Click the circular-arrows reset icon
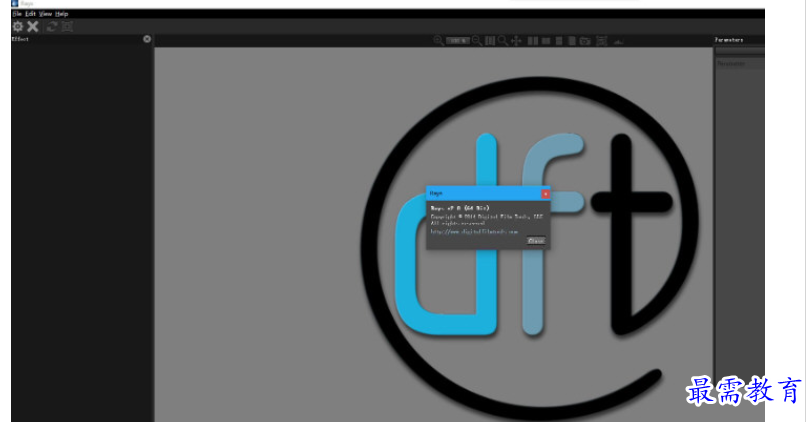 [51, 26]
